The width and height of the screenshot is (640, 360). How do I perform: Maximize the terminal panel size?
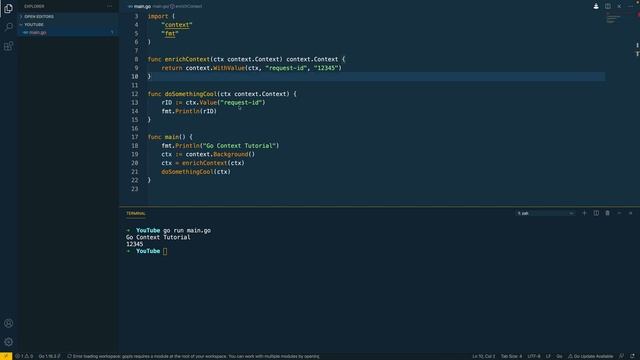tap(619, 213)
